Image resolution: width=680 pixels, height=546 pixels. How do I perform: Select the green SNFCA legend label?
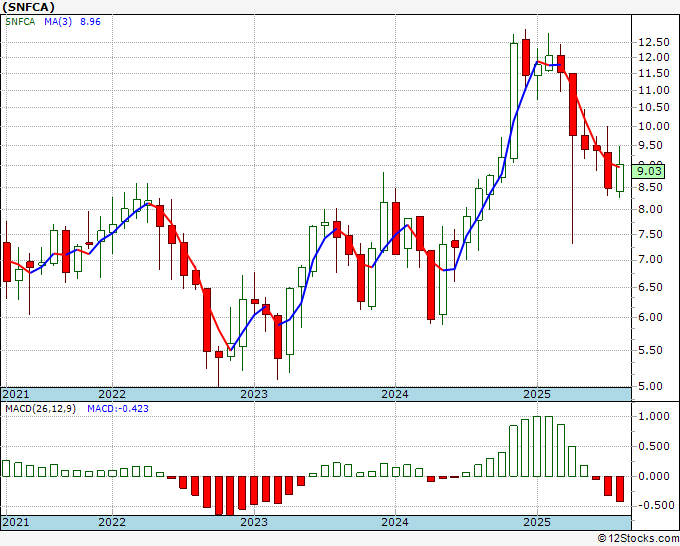pyautogui.click(x=20, y=22)
